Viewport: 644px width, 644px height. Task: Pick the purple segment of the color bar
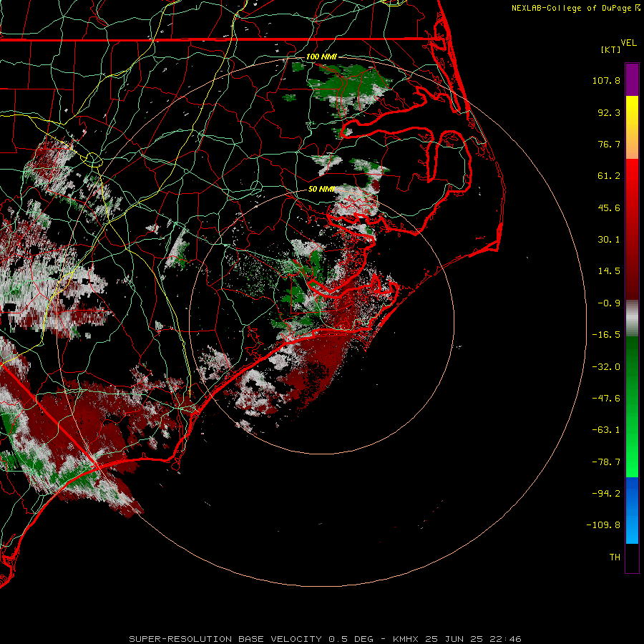632,79
